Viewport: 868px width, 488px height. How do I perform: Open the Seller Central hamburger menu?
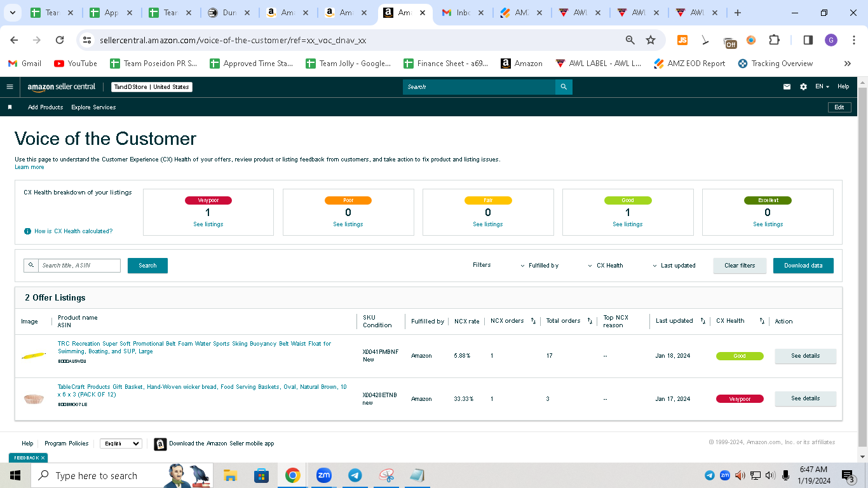click(10, 87)
